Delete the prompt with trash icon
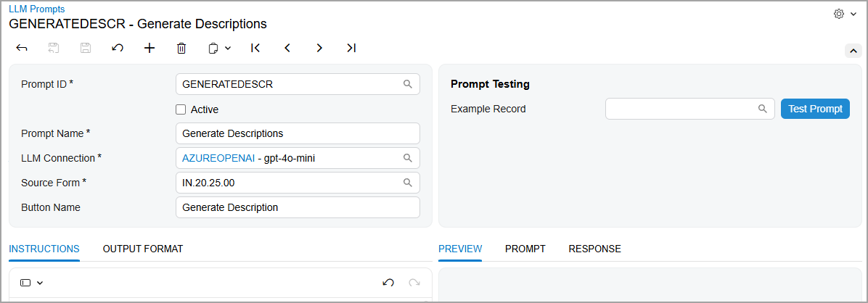 pos(181,49)
